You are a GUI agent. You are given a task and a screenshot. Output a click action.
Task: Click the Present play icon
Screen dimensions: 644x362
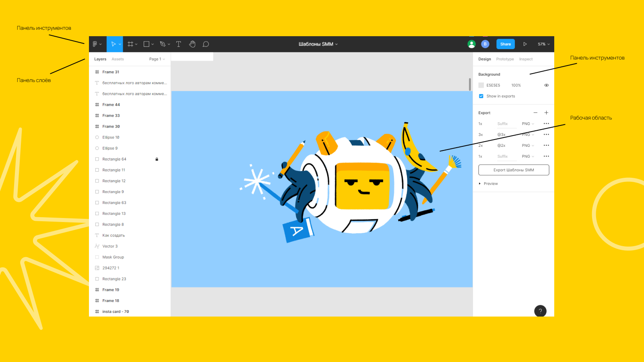tap(525, 44)
